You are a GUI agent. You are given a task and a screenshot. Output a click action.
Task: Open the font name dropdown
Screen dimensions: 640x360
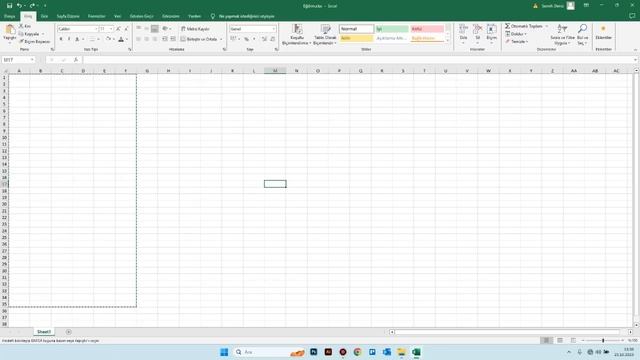(x=96, y=29)
